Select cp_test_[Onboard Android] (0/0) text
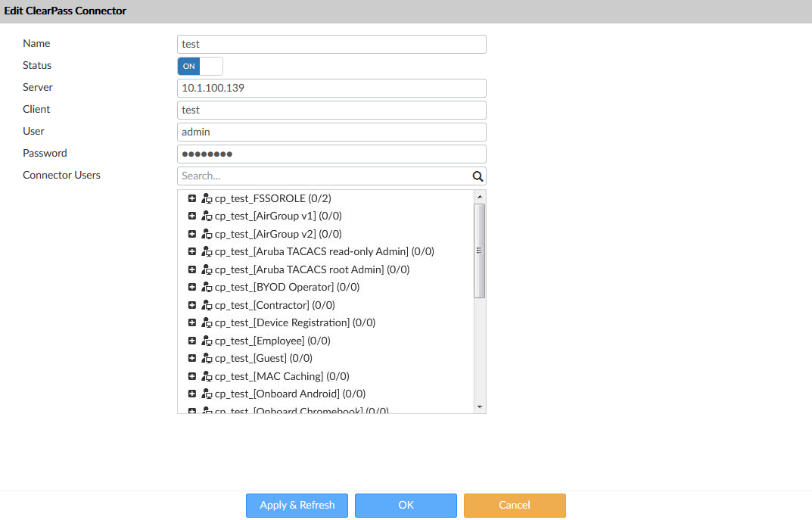Screen dimensions: 812x520 [290, 394]
